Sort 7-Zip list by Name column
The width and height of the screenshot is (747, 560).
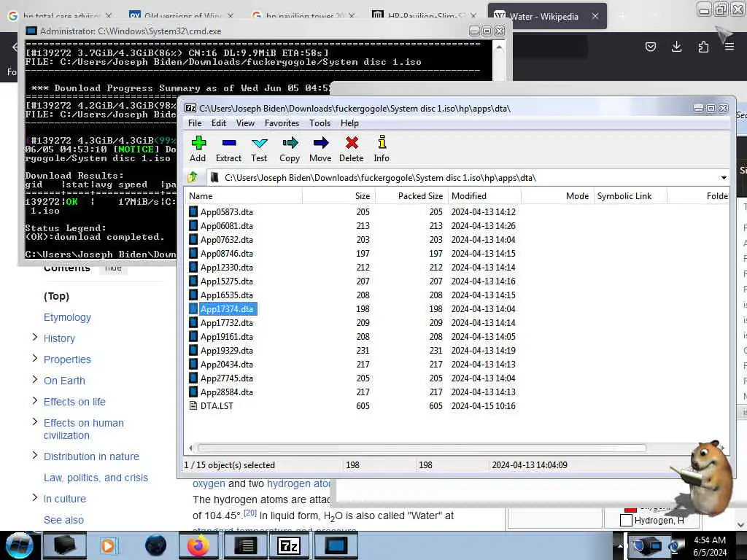[x=244, y=196]
